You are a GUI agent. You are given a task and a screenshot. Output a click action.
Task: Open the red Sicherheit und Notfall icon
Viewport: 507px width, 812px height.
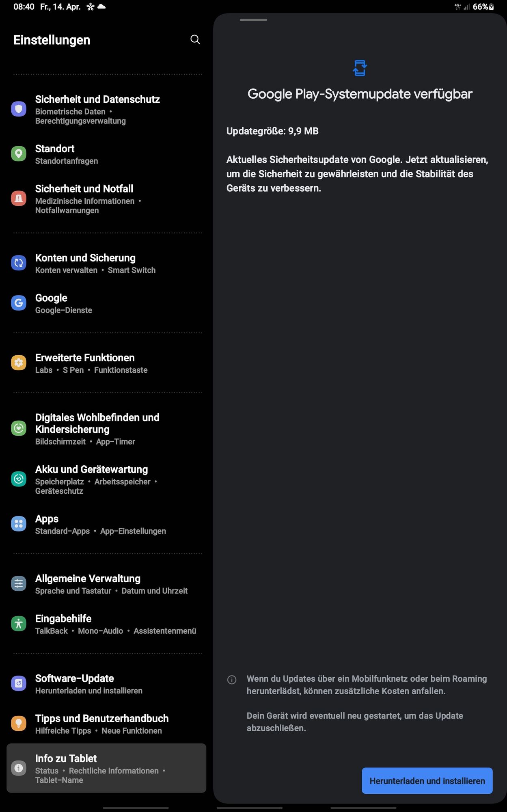pos(19,198)
